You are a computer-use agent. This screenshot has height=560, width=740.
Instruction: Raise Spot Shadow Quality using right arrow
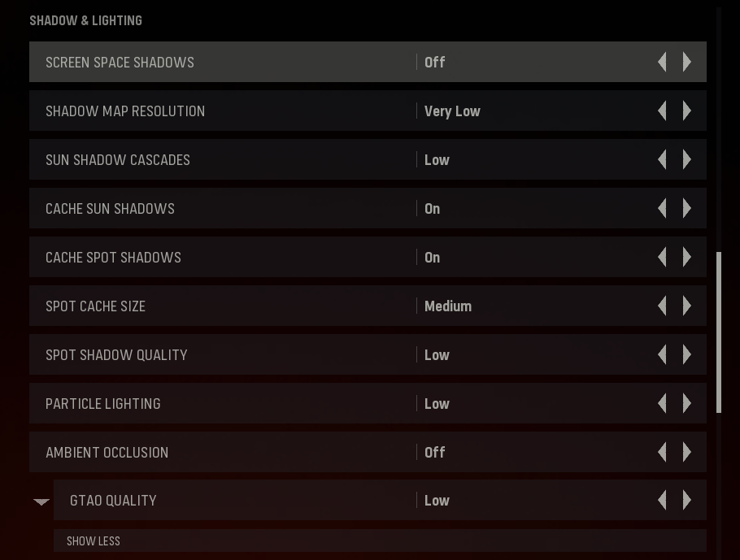pyautogui.click(x=686, y=354)
